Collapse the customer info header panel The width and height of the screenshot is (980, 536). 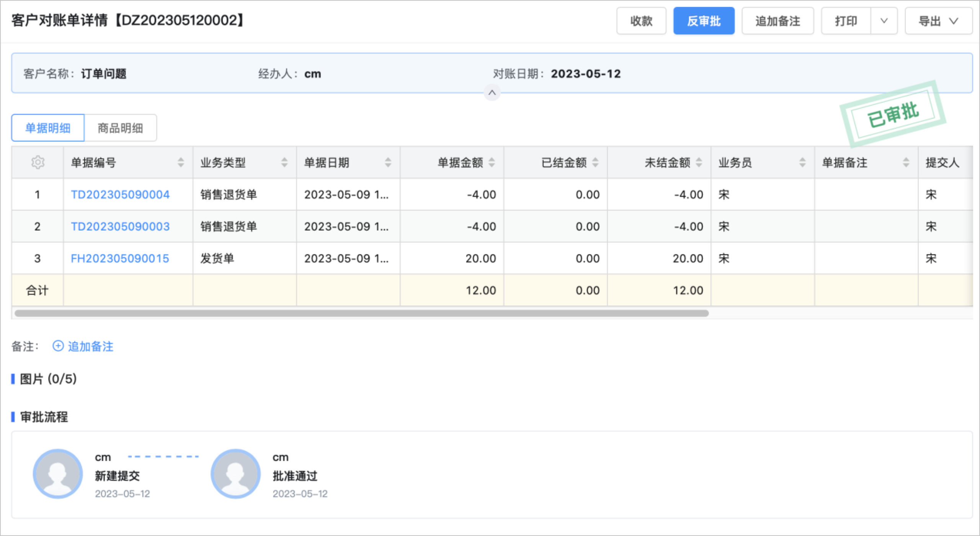click(x=492, y=93)
